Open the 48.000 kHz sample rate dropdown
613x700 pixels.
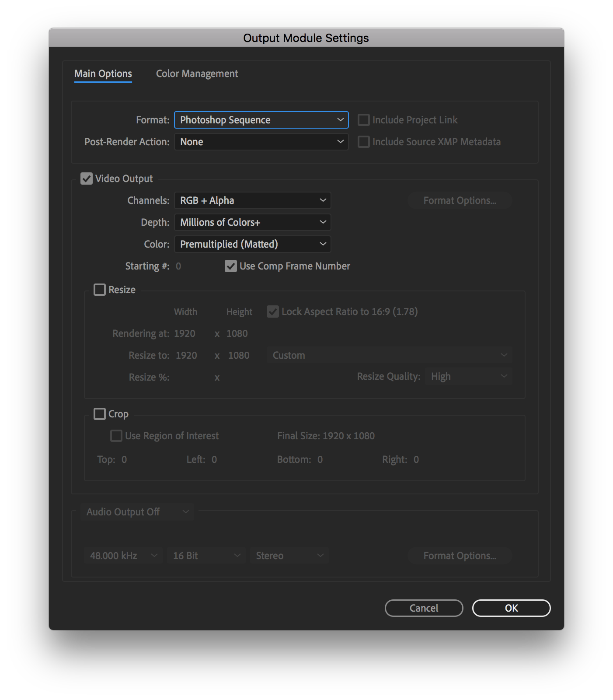[123, 556]
